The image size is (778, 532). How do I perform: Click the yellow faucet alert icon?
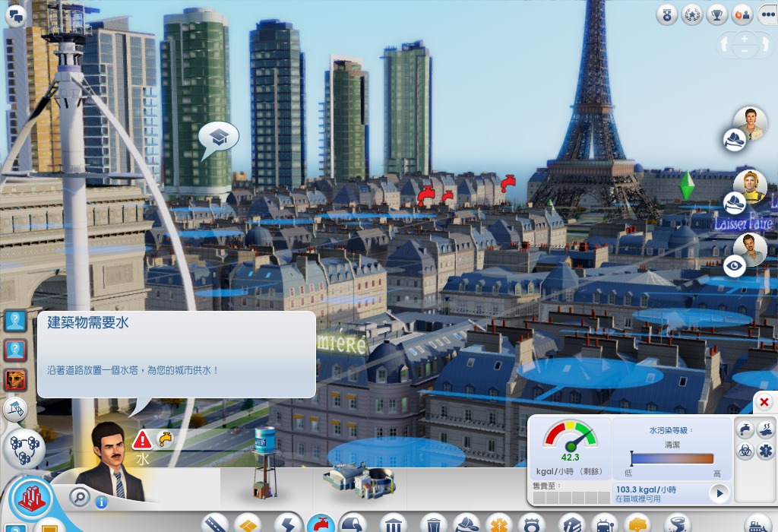pyautogui.click(x=165, y=439)
